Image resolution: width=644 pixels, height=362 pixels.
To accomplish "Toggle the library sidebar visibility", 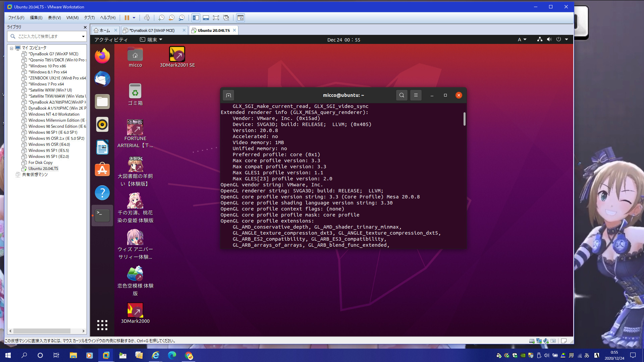I will 196,18.
